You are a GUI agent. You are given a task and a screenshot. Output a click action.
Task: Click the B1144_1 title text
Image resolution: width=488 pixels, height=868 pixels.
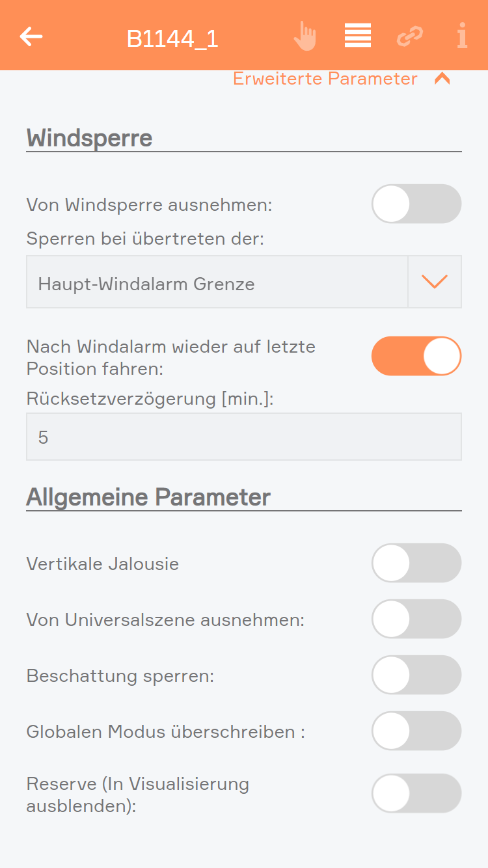coord(172,39)
